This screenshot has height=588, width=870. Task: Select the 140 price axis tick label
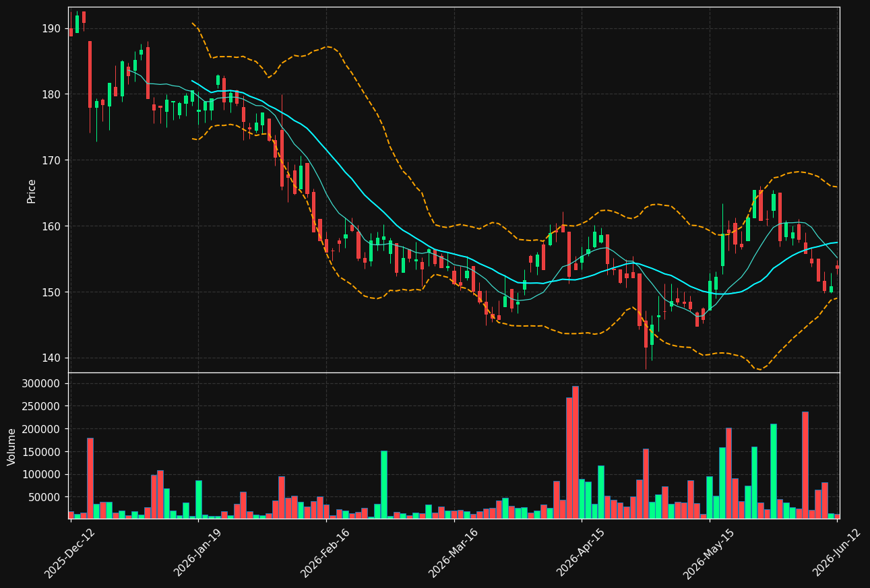(51, 358)
